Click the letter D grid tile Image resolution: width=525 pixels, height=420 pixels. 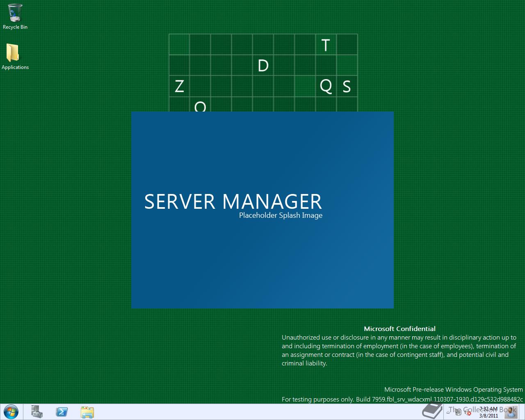263,66
